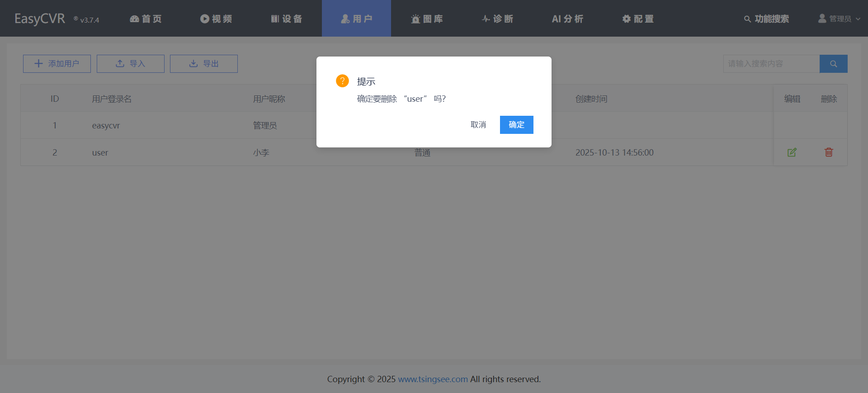Open the 配置 settings tab
Screen dimensions: 868x393
(x=638, y=19)
